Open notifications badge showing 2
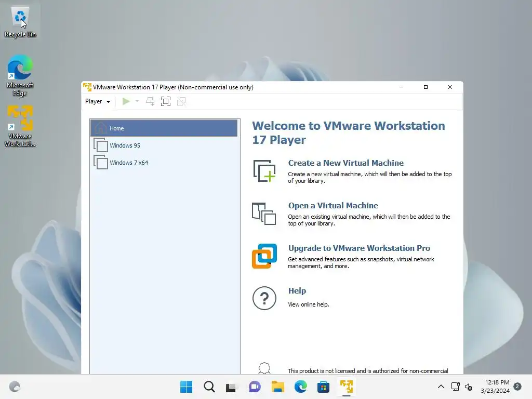The image size is (532, 399). [517, 387]
